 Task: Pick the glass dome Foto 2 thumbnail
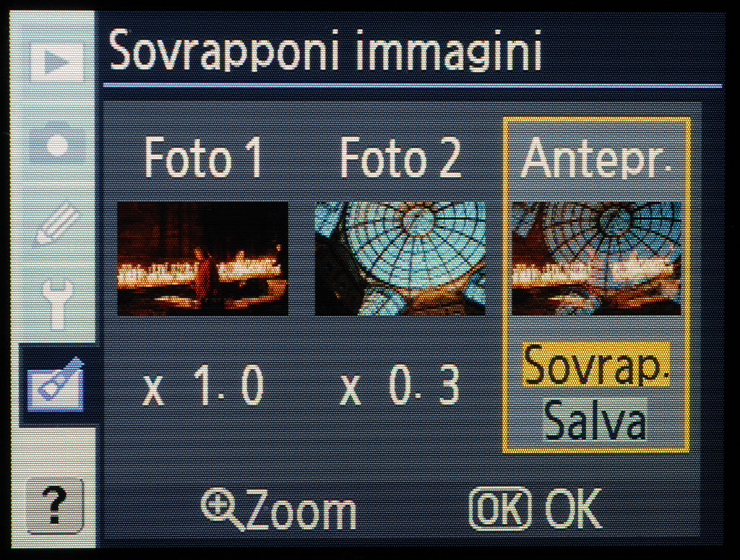(400, 259)
